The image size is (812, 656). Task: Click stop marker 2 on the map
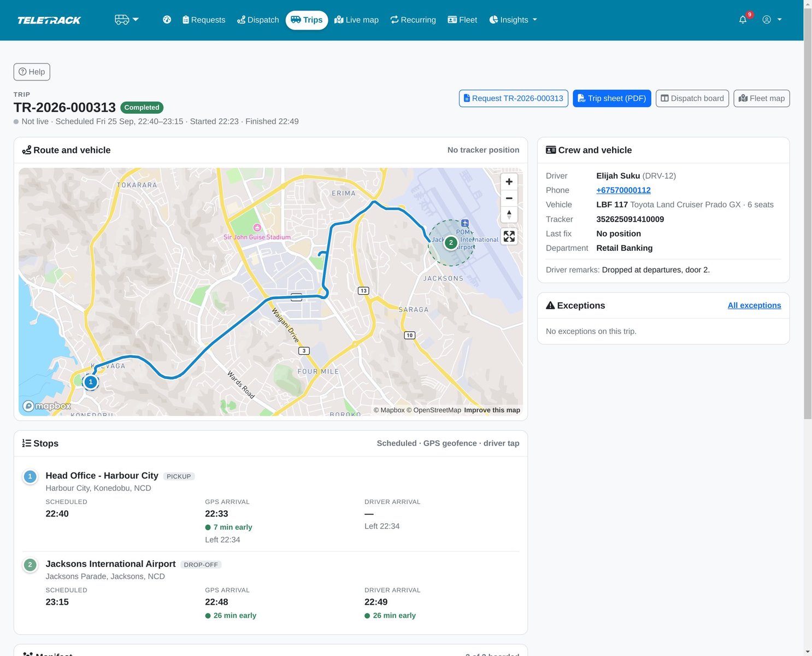coord(451,243)
